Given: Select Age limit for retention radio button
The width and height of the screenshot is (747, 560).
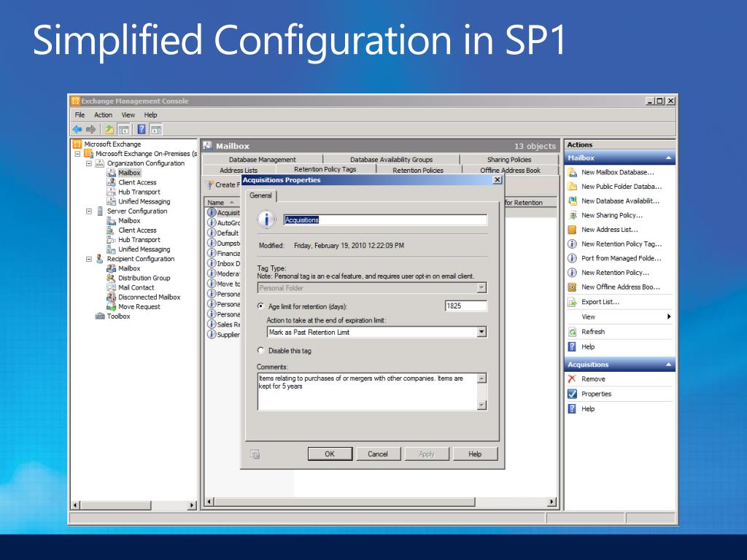Looking at the screenshot, I should click(x=260, y=306).
